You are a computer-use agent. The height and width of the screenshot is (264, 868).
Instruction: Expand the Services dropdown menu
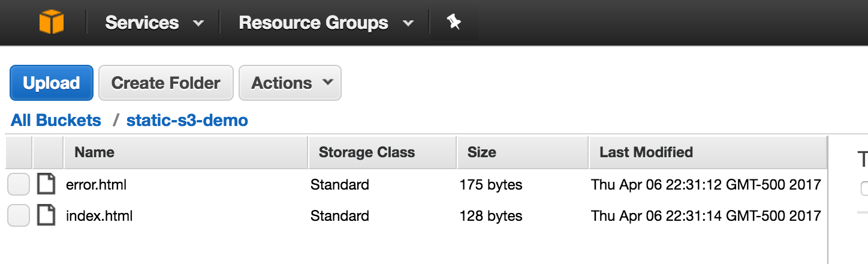(155, 23)
